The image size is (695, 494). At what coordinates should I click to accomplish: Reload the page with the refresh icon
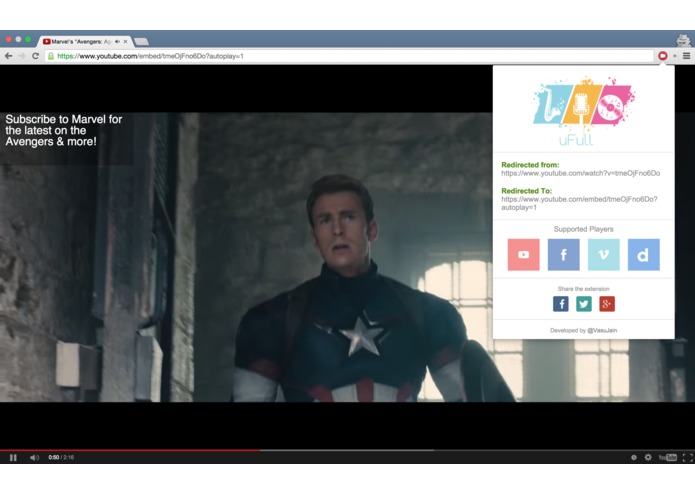[35, 56]
